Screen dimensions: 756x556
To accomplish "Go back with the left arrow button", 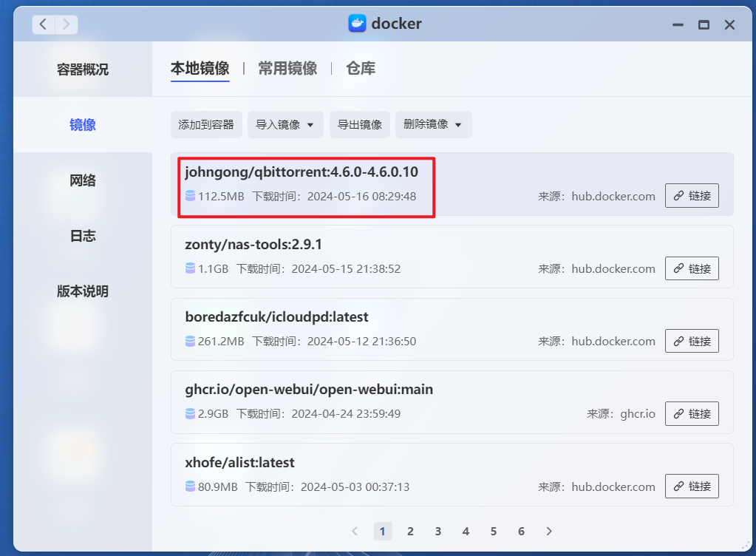I will (x=44, y=24).
